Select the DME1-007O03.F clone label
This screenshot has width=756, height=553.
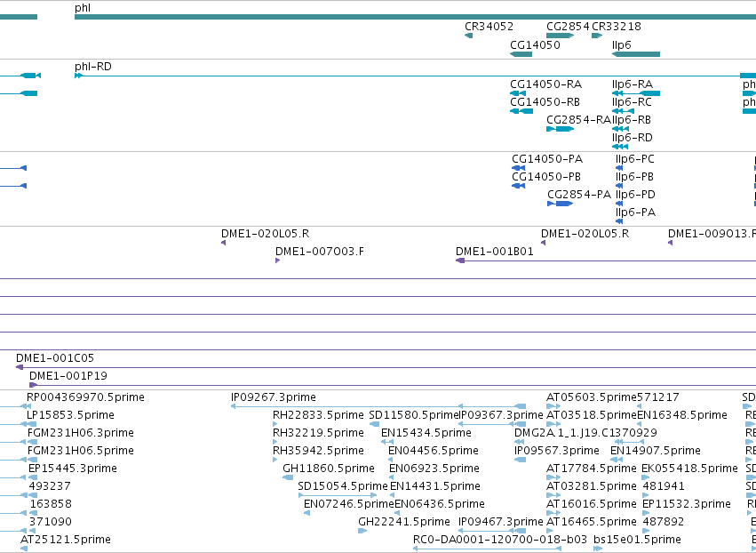320,252
